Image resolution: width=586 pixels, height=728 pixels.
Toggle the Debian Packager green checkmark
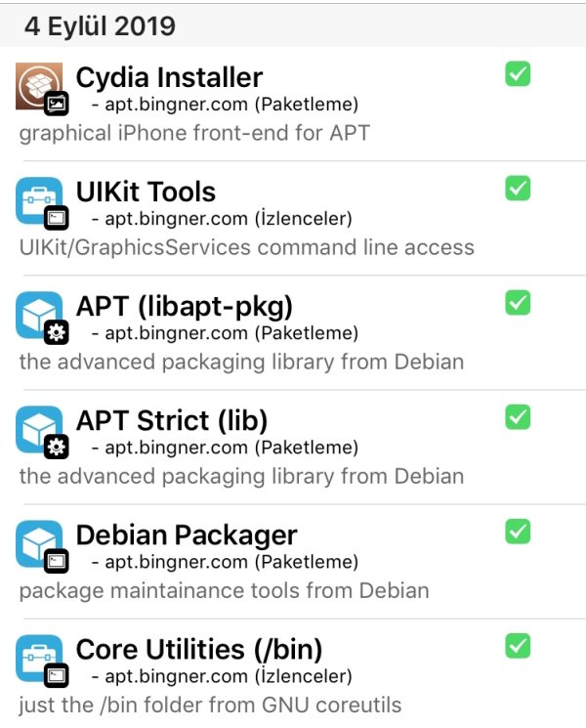pyautogui.click(x=518, y=532)
